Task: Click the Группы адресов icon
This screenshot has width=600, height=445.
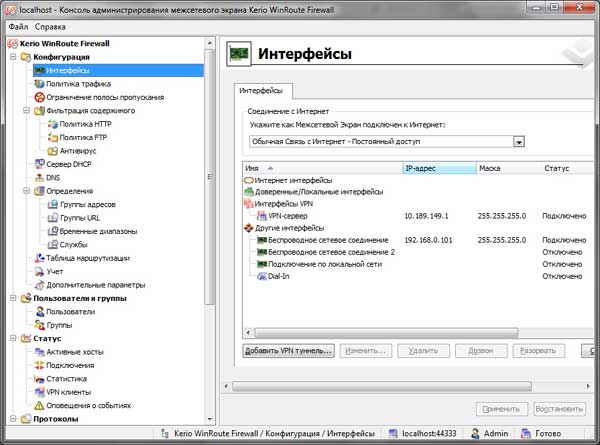Action: (x=53, y=204)
